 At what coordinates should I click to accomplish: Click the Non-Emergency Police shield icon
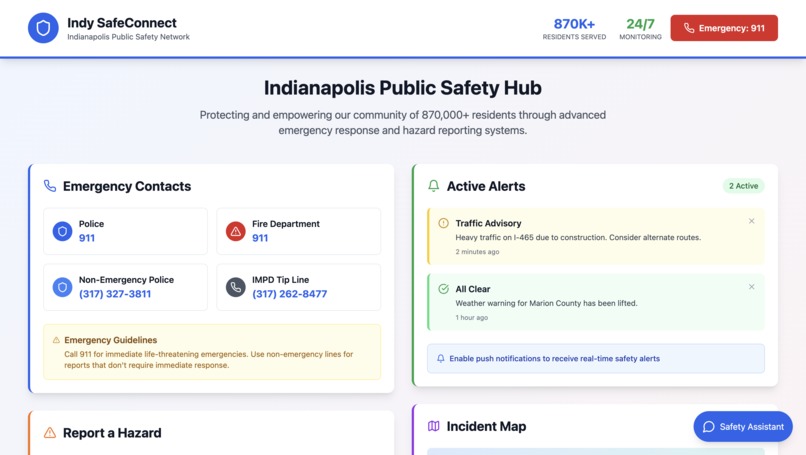pyautogui.click(x=62, y=287)
